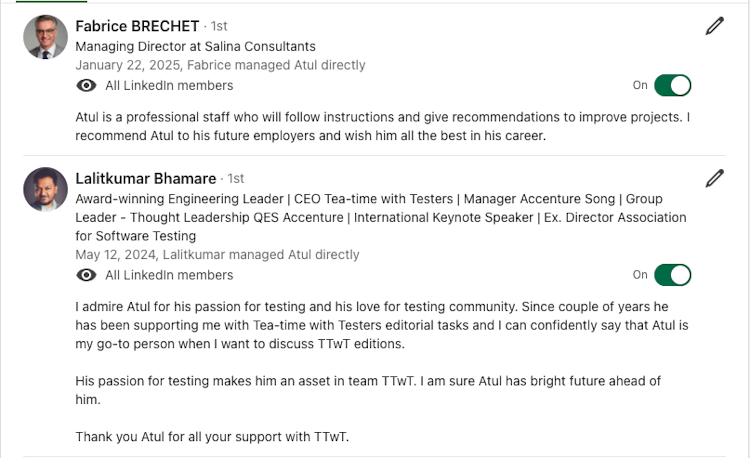Click 'Managing Director at Salina Consultants' headline
The width and height of the screenshot is (750, 458).
pos(195,46)
